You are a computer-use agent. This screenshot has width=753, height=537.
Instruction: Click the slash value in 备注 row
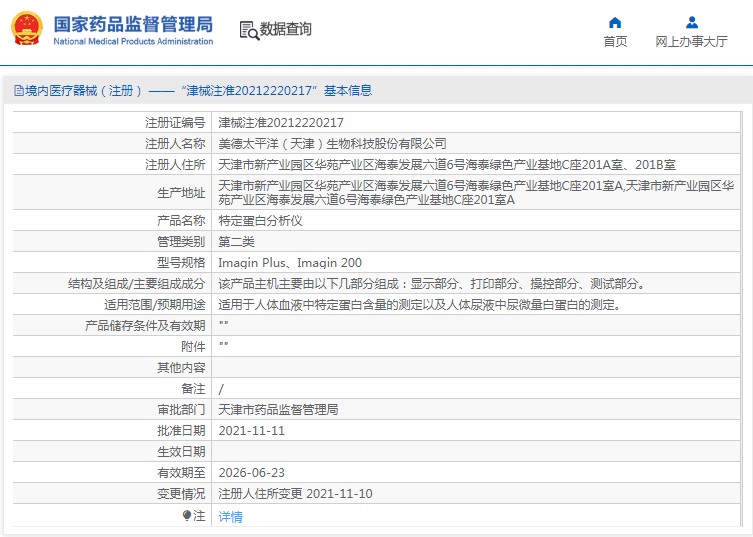pyautogui.click(x=221, y=389)
